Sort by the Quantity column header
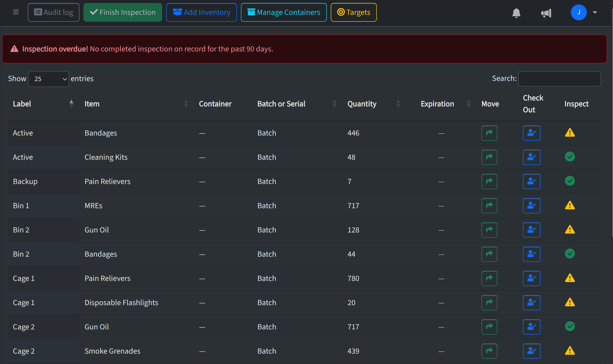The width and height of the screenshot is (613, 364). [362, 104]
